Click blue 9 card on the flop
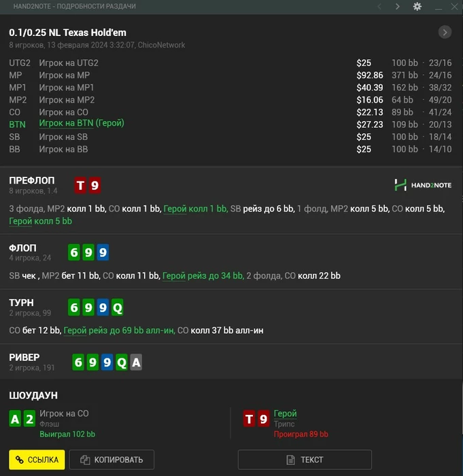Viewport: 463px width, 476px height. tap(103, 252)
